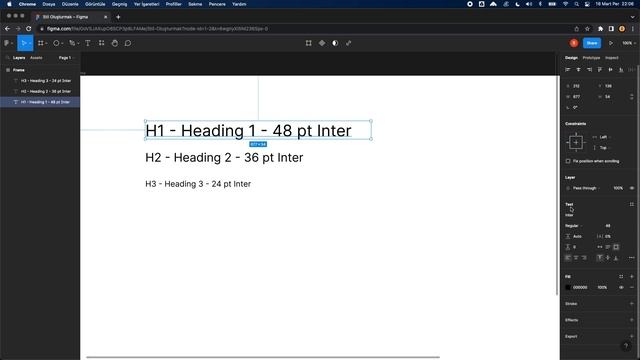Viewport: 640px width, 360px height.
Task: Open the horizontal constraint Left dropdown
Action: 603,137
